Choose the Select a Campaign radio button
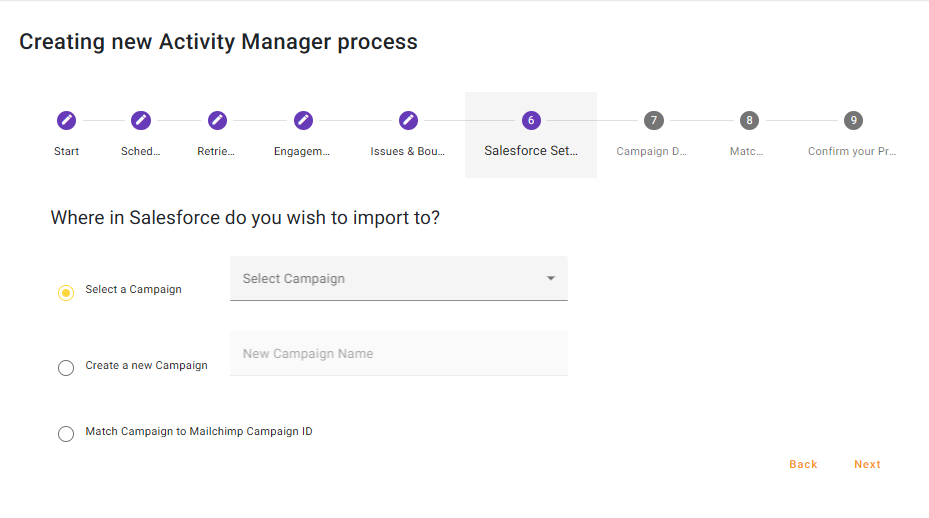Screen dimensions: 929x518 tap(66, 293)
